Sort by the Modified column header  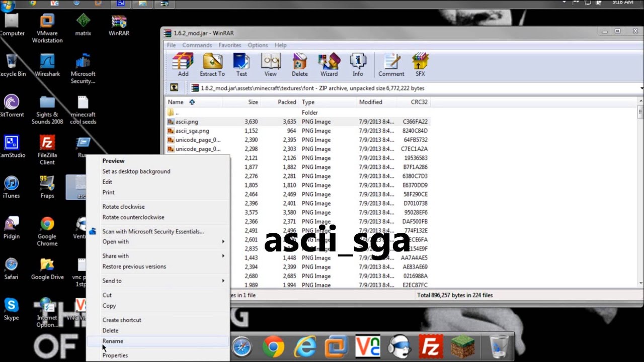376,102
